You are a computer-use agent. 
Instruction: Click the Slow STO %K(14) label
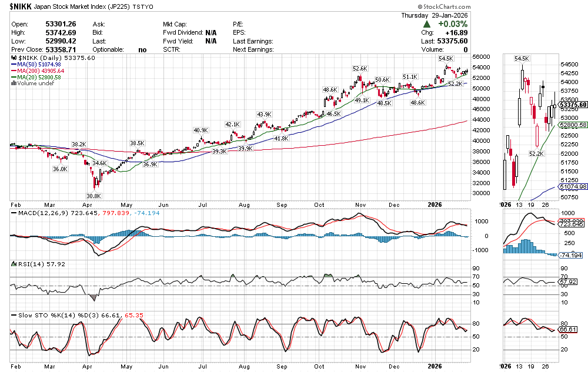coord(46,316)
